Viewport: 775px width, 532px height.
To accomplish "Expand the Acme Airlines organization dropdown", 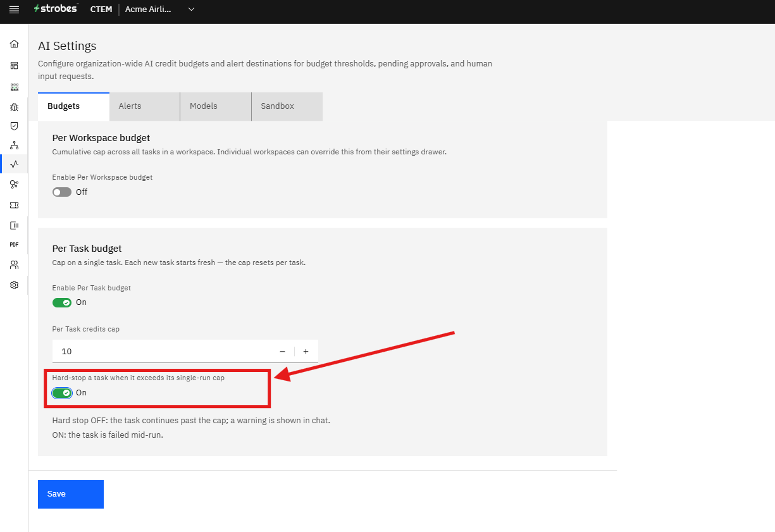I will pyautogui.click(x=159, y=9).
